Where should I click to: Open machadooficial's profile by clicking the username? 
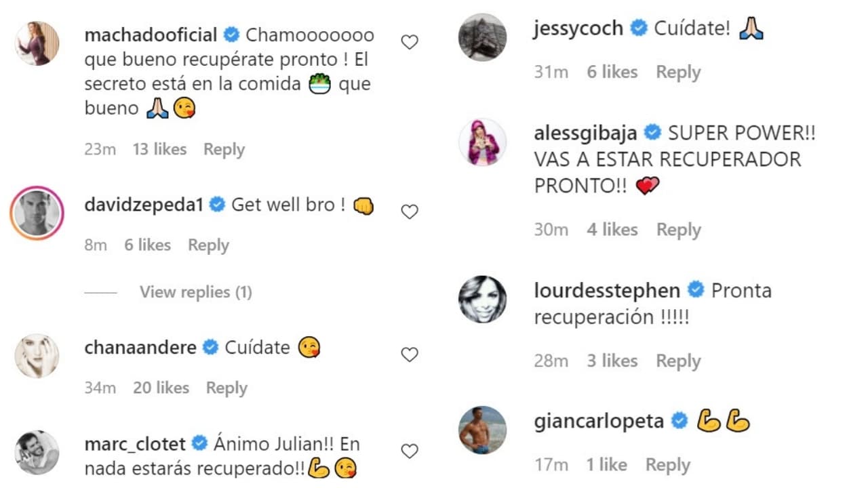[150, 34]
